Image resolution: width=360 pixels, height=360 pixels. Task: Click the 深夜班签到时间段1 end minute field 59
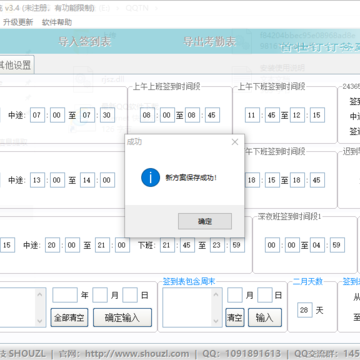coord(337,245)
